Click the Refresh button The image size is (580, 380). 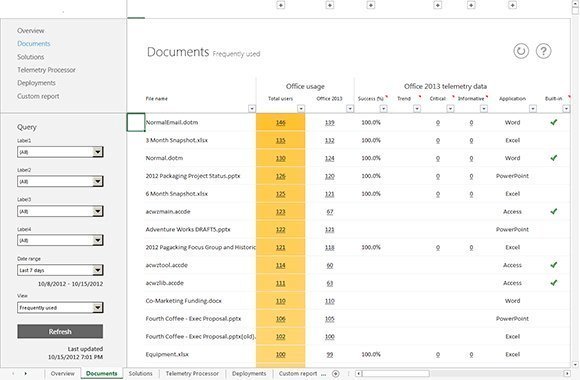[60, 332]
